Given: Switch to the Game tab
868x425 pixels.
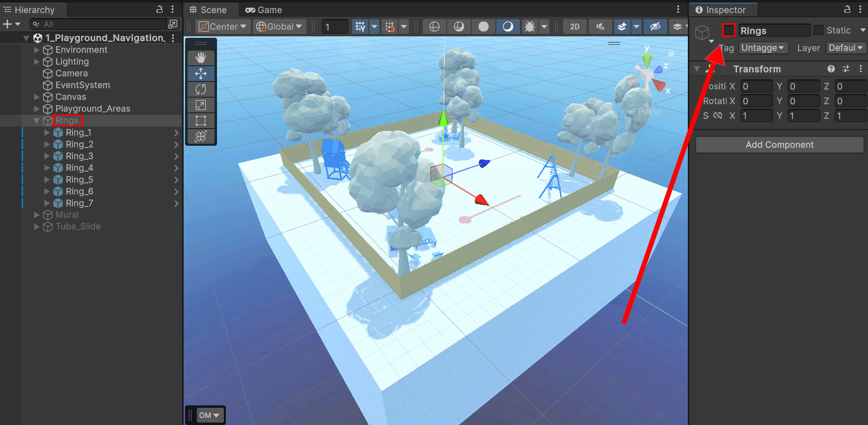Looking at the screenshot, I should pos(264,10).
